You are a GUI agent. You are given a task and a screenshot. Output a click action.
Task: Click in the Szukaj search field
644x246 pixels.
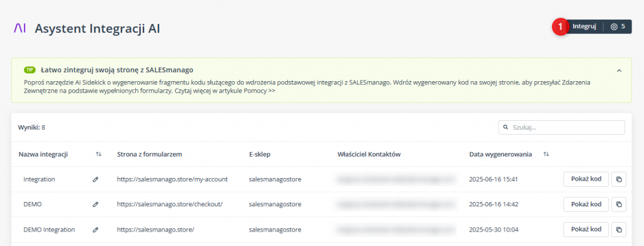tap(562, 127)
